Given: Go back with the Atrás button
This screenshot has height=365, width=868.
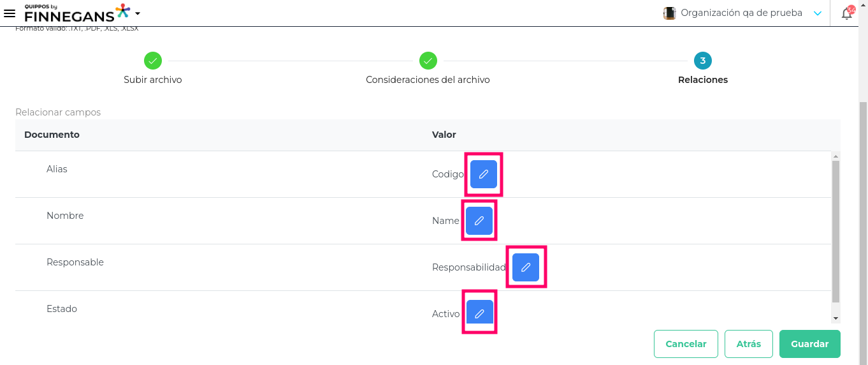Looking at the screenshot, I should 749,344.
